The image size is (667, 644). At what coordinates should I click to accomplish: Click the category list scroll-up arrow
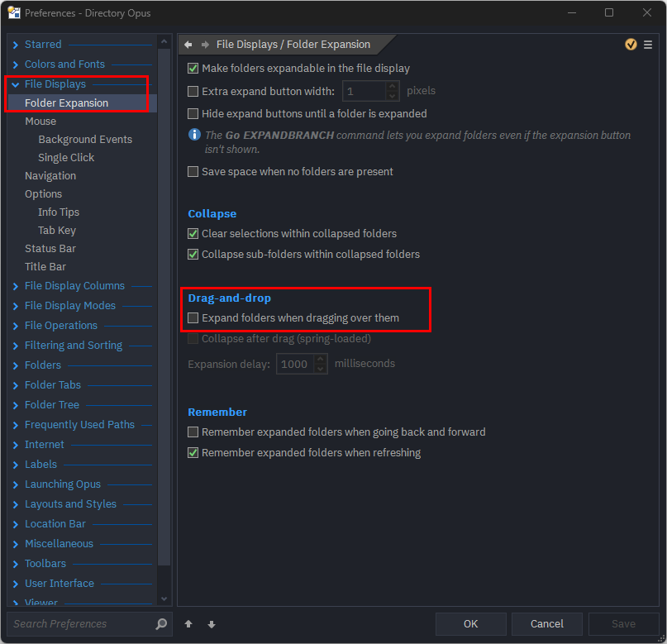(164, 41)
